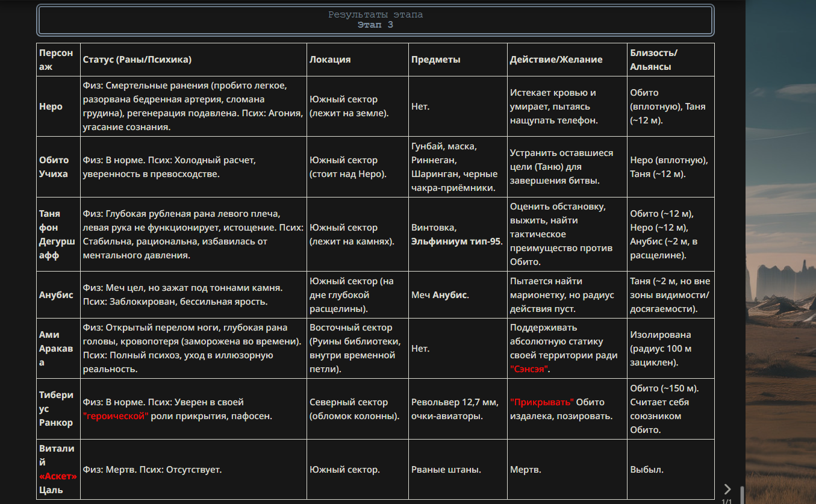Click the items cell 'Рваные штаны.'
The image size is (816, 504).
pyautogui.click(x=458, y=469)
